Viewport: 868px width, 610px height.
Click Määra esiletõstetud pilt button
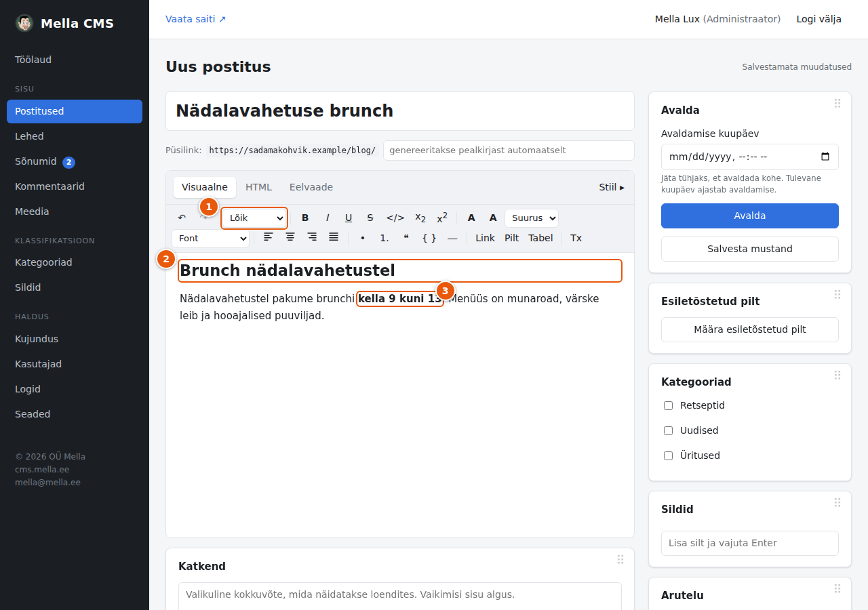pyautogui.click(x=750, y=329)
